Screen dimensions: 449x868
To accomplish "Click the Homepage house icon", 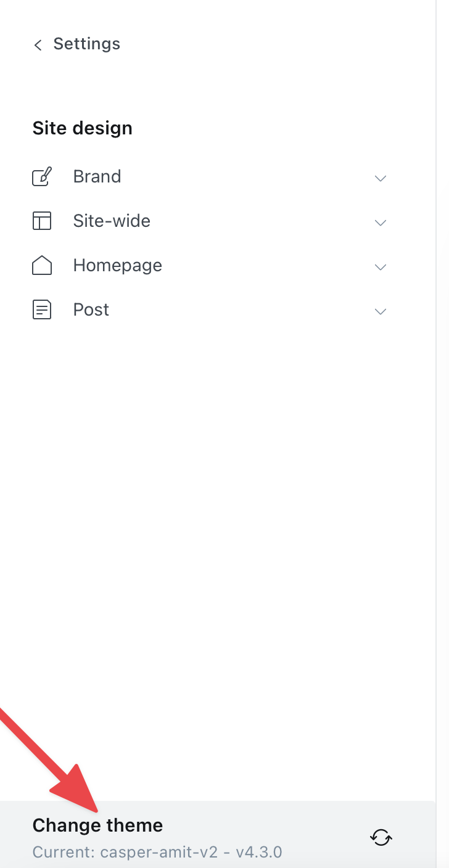I will pos(42,266).
